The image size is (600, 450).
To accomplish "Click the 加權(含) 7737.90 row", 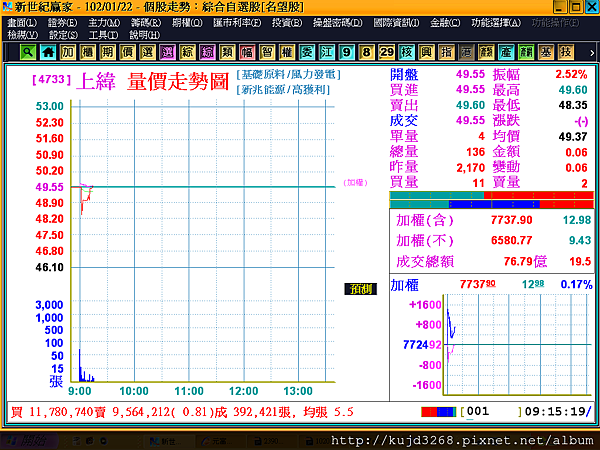I will click(493, 220).
